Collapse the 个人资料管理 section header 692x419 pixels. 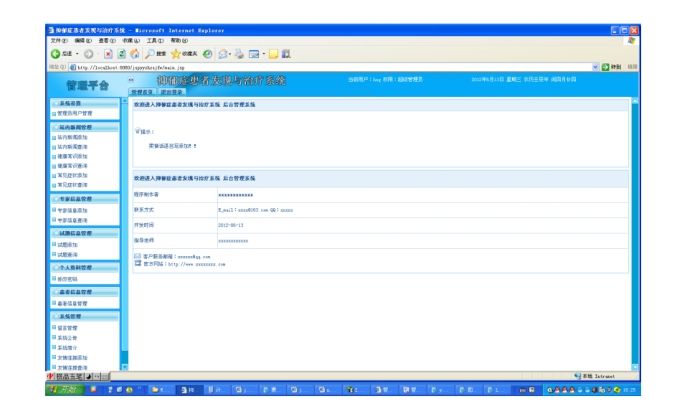coord(85,268)
